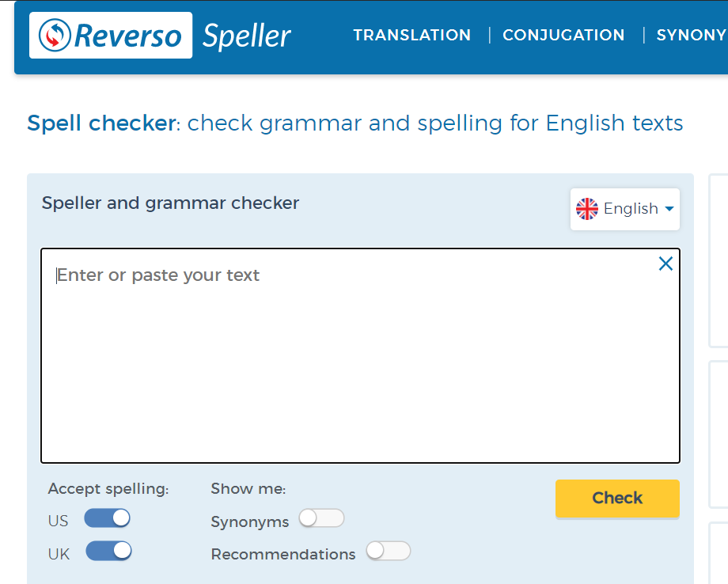Click the bold 'Spell checker' heading text

pyautogui.click(x=101, y=123)
